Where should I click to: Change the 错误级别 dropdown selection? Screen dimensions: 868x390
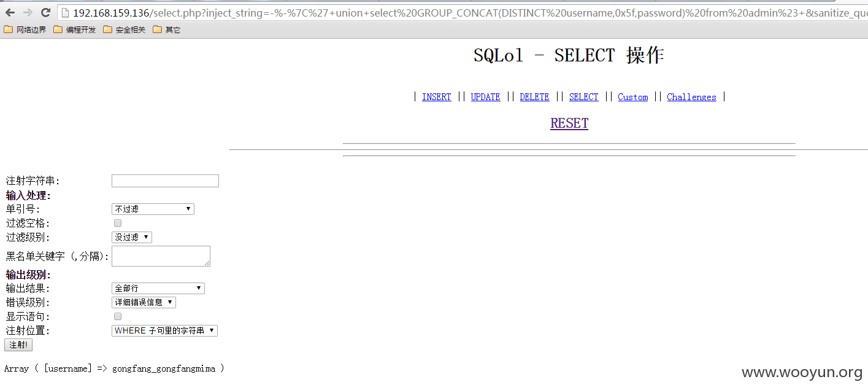coord(144,302)
